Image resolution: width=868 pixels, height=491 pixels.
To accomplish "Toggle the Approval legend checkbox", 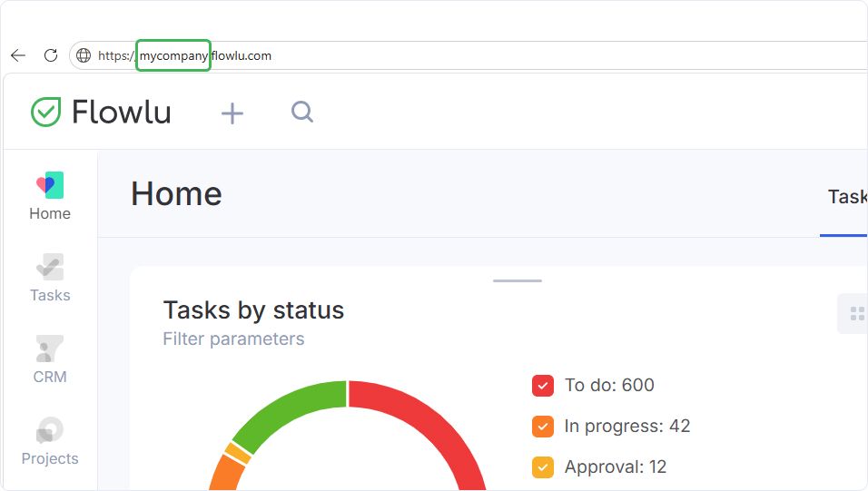I will [543, 467].
